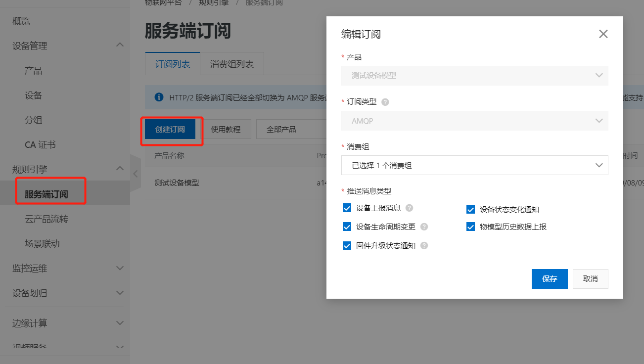The image size is (644, 364).
Task: Uncheck 设备状态变化通知 checkbox
Action: 470,210
